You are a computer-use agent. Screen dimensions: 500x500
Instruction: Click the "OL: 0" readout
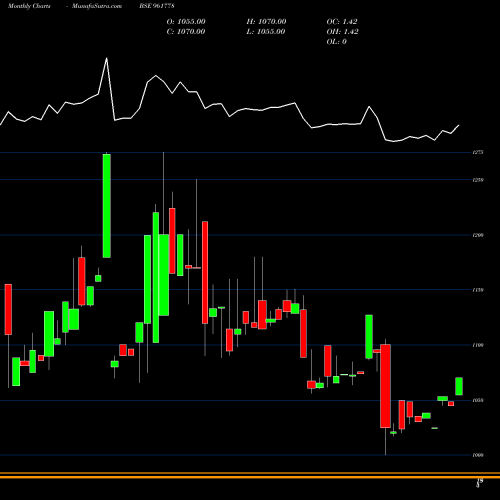tap(337, 42)
